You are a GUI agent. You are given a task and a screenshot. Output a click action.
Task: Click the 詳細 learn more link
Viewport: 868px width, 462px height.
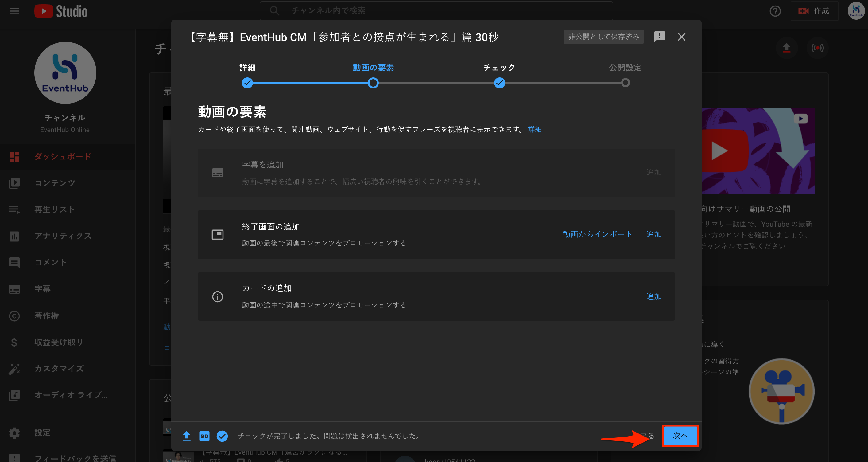pos(535,130)
